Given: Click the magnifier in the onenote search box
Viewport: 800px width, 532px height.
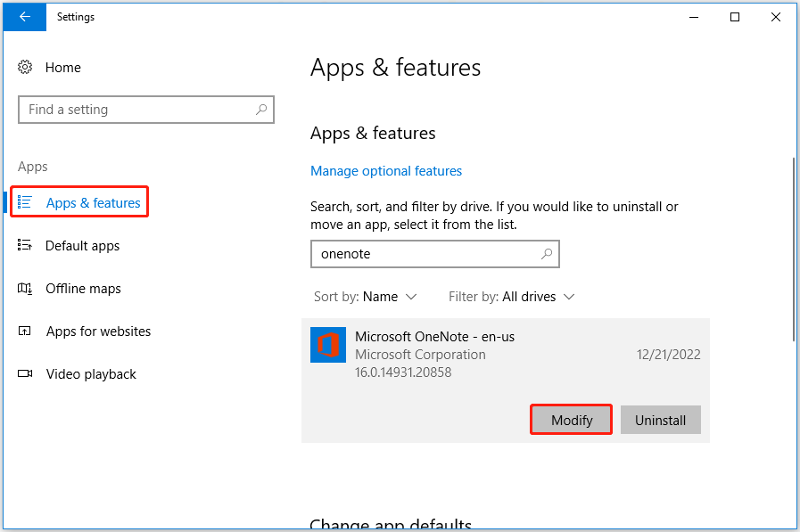Looking at the screenshot, I should point(547,253).
